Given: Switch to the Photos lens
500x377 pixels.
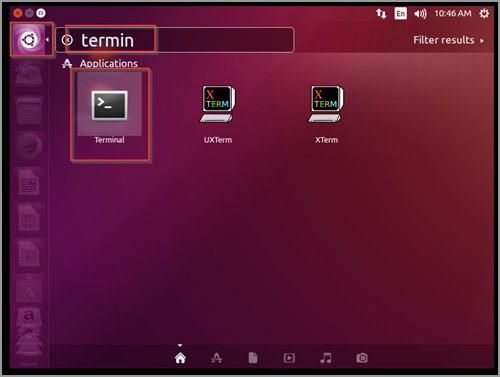Looking at the screenshot, I should [x=362, y=358].
